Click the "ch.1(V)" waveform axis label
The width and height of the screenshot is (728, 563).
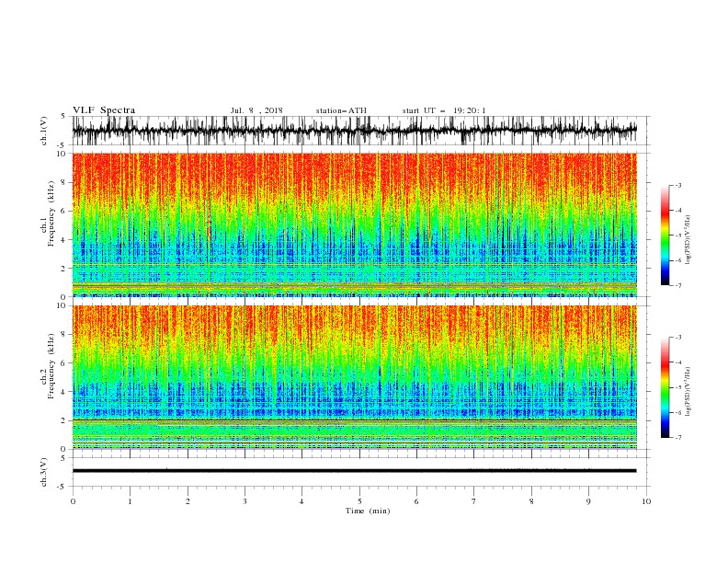(44, 131)
